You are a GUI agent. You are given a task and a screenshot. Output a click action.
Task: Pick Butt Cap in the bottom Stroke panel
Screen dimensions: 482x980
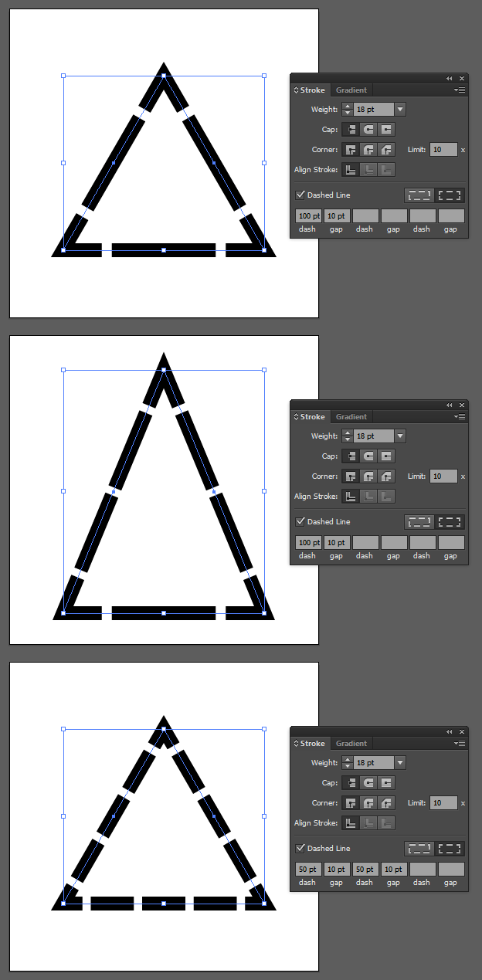[351, 783]
